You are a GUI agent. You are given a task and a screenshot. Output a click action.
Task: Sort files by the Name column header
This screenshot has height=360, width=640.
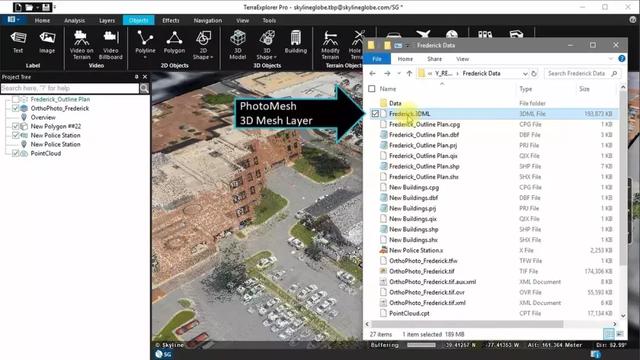pyautogui.click(x=388, y=89)
